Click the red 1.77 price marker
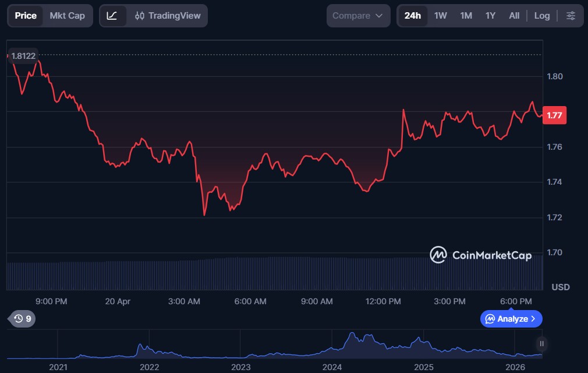This screenshot has width=588, height=373. pyautogui.click(x=554, y=115)
